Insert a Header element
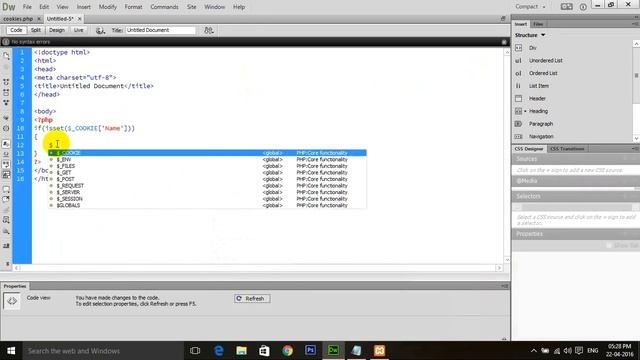 click(537, 98)
